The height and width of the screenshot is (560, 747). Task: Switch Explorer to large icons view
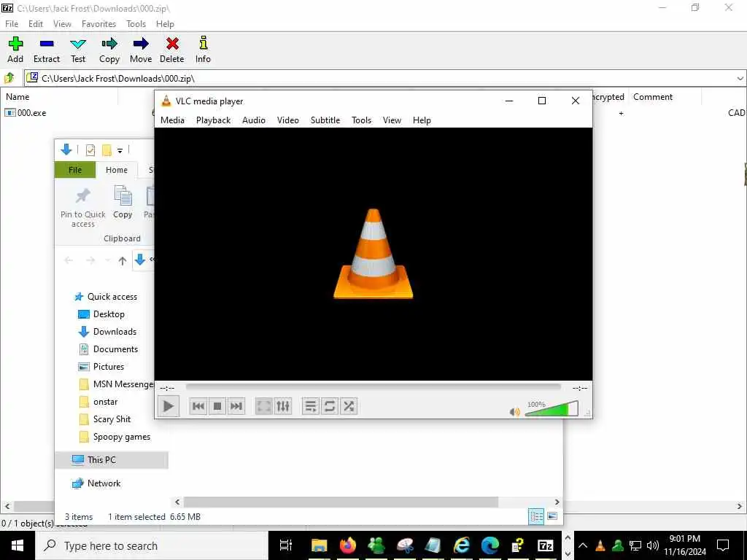click(x=552, y=516)
